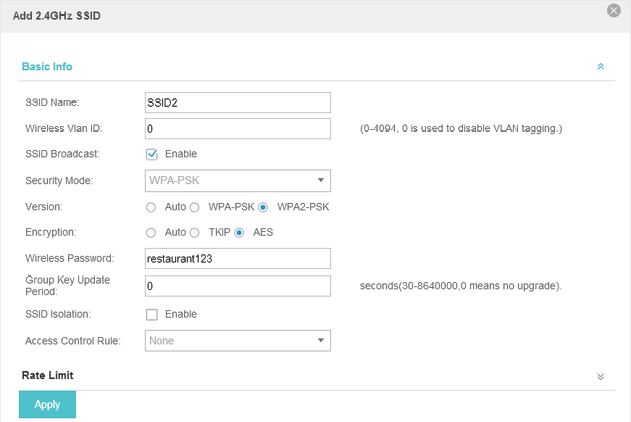631x422 pixels.
Task: Collapse the Basic Info section chevron
Action: coord(600,66)
